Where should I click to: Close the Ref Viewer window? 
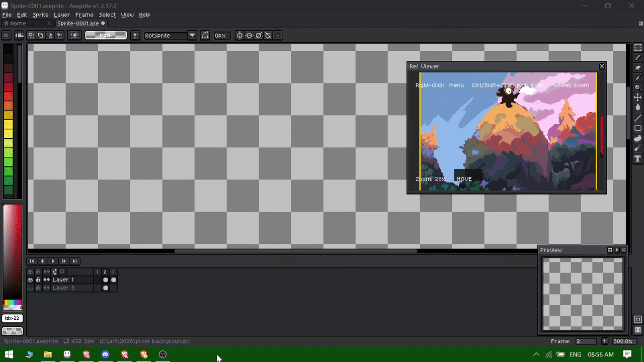[602, 66]
